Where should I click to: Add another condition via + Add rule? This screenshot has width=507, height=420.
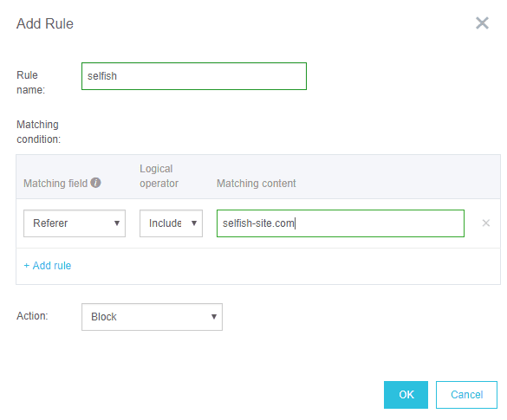pyautogui.click(x=48, y=266)
